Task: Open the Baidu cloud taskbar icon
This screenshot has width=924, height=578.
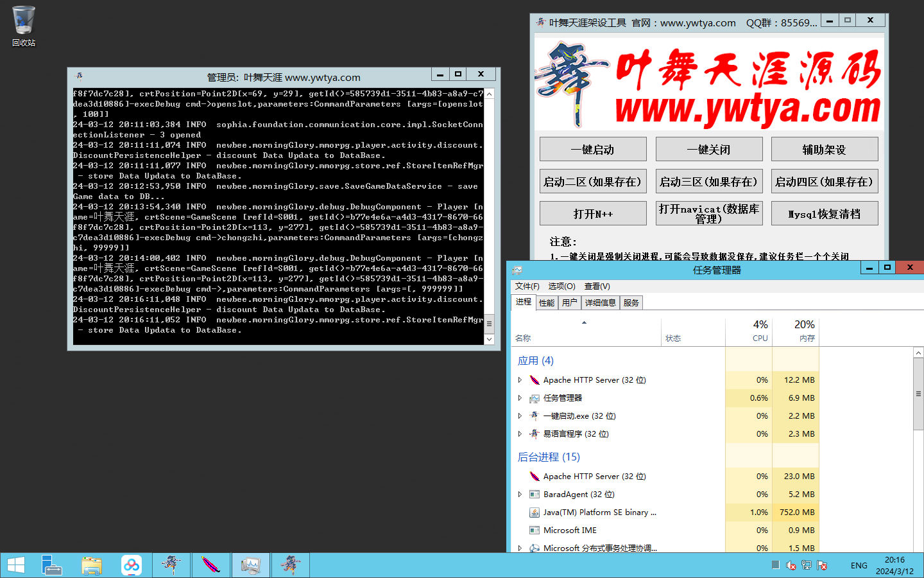Action: [x=132, y=565]
